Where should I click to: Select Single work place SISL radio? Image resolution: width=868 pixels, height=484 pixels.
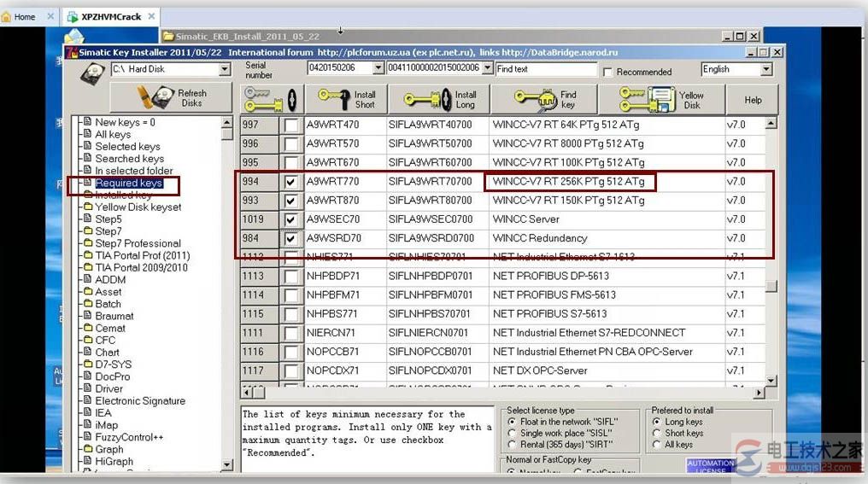point(512,433)
